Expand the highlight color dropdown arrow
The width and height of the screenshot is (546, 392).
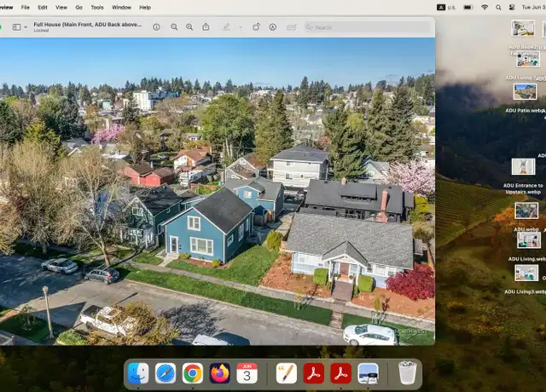point(241,27)
